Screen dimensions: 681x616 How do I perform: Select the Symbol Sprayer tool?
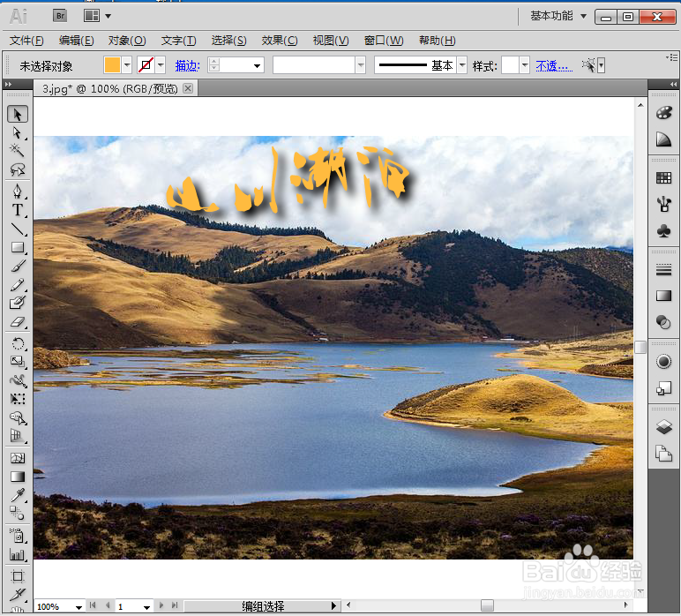pos(18,536)
